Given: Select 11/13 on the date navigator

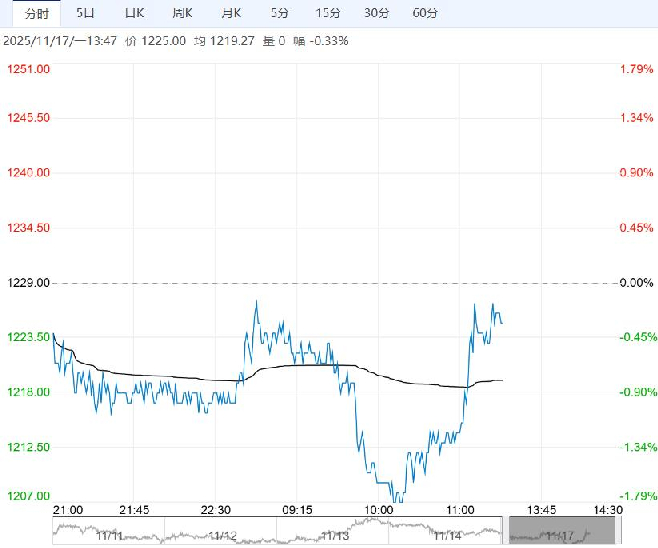Looking at the screenshot, I should 336,533.
